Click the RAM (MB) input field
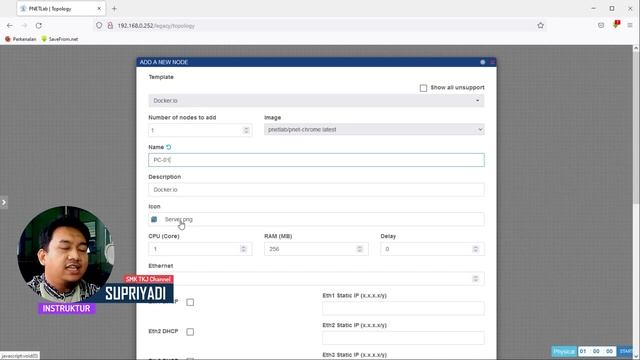 (316, 249)
